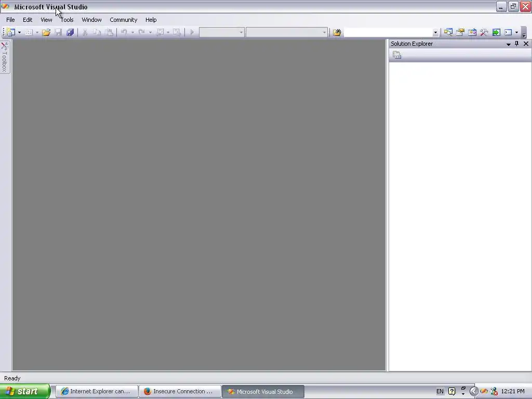532x399 pixels.
Task: Toggle Solution Explorer auto-hide pin
Action: (517, 44)
